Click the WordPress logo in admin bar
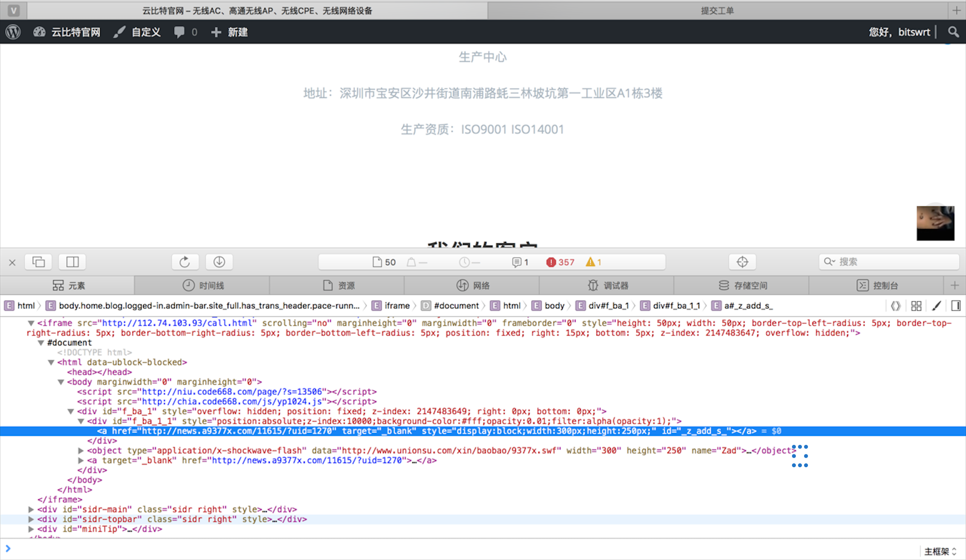The image size is (966, 560). [13, 32]
